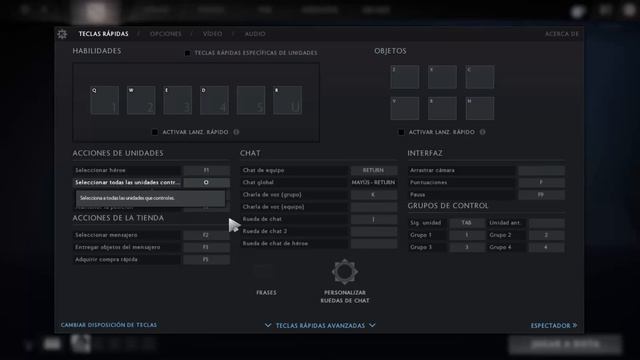Click empty binding for Charla de voz (equipo)

pos(373,207)
